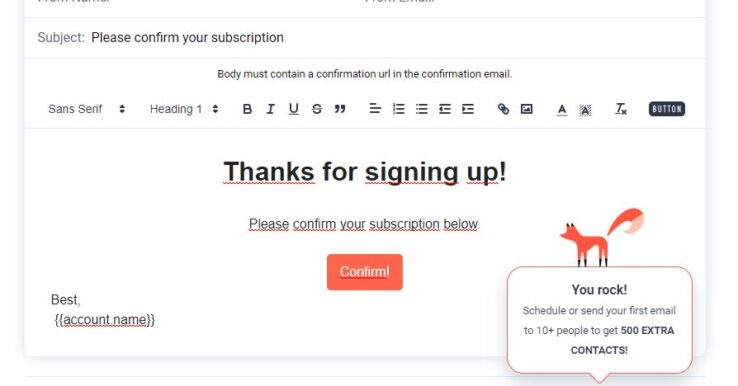
Task: Expand the Heading 1 style dropdown
Action: [184, 109]
